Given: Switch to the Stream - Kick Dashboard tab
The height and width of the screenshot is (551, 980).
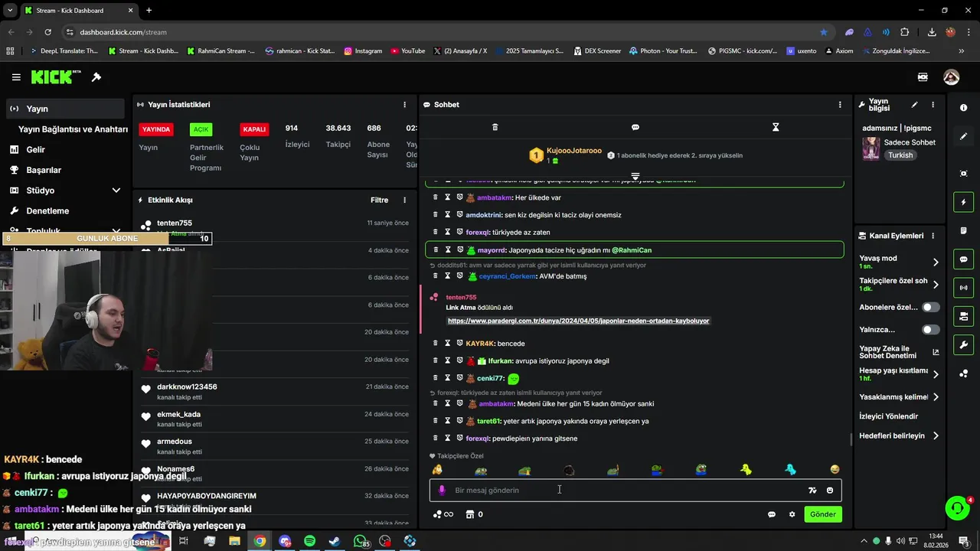Looking at the screenshot, I should point(78,11).
